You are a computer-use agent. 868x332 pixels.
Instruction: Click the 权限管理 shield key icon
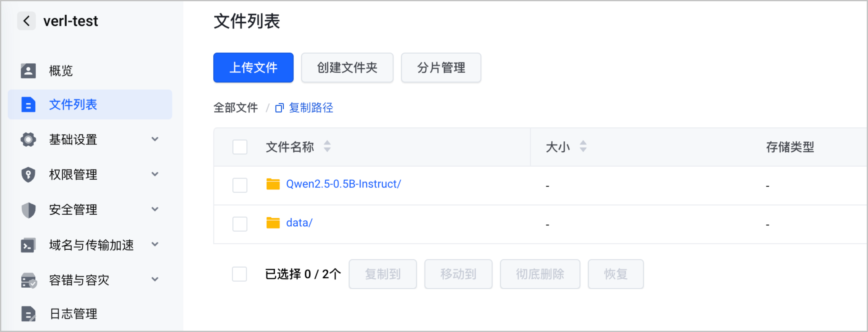pos(28,175)
